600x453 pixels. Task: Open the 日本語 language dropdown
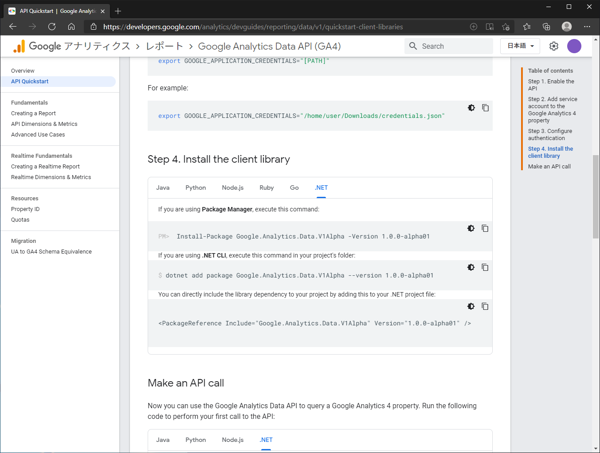[520, 46]
